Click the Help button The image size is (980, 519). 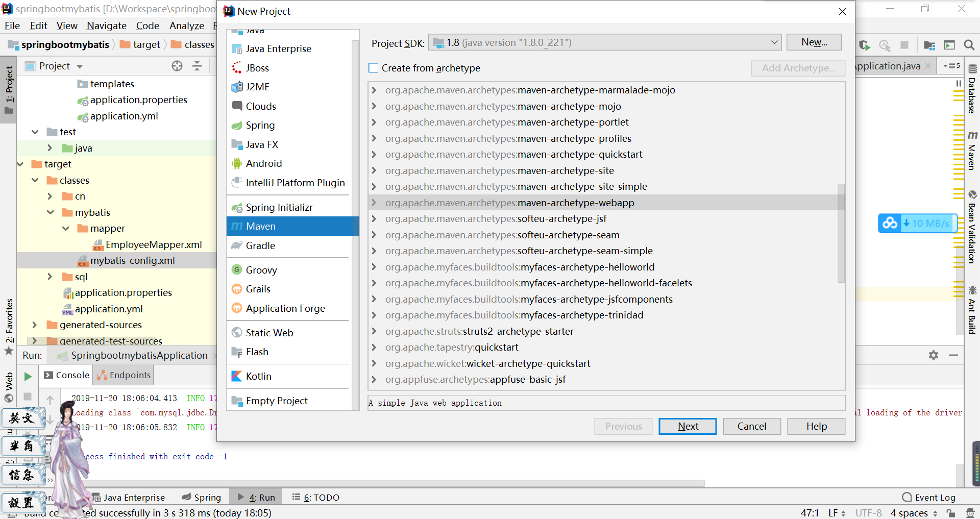pyautogui.click(x=816, y=426)
